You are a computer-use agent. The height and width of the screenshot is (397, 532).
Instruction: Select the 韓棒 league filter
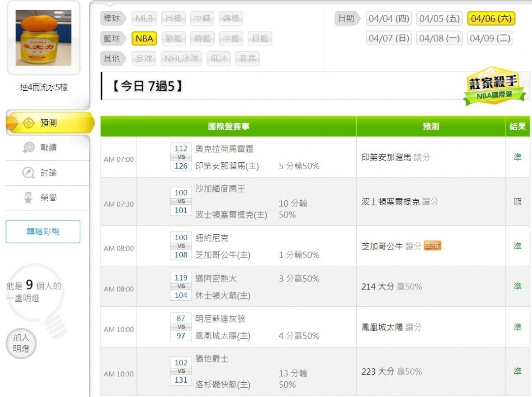pyautogui.click(x=231, y=18)
